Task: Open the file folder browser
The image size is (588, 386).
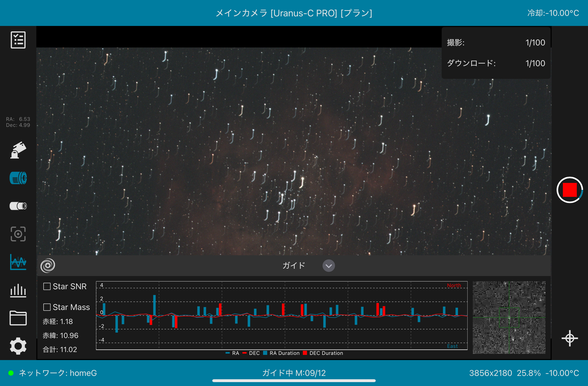Action: pos(18,318)
